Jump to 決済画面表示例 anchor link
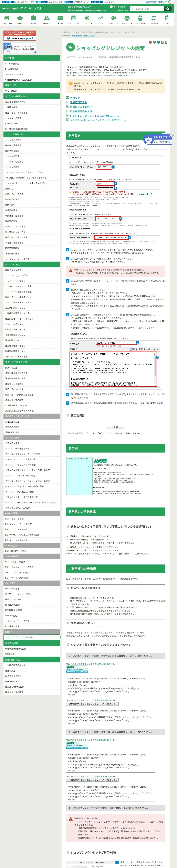The height and width of the screenshot is (868, 177). 78,102
